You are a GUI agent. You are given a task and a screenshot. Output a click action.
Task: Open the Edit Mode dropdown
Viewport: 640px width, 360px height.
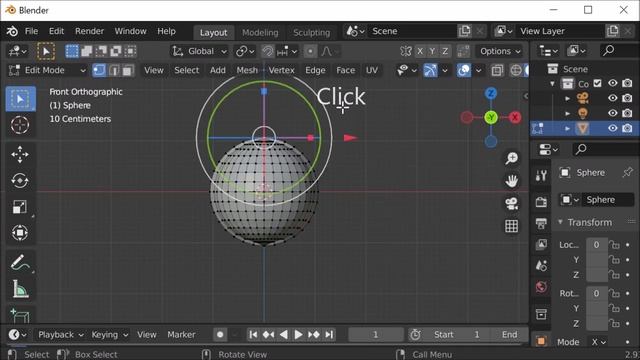(x=47, y=70)
